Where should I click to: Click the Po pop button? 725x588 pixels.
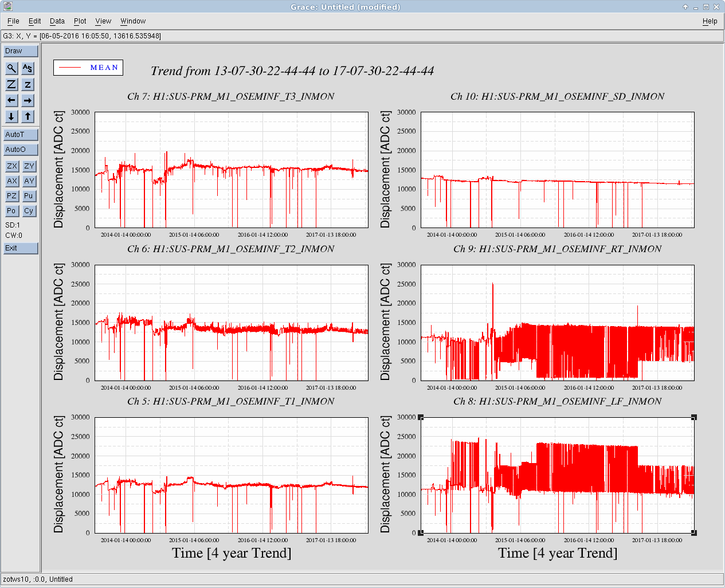tap(12, 211)
